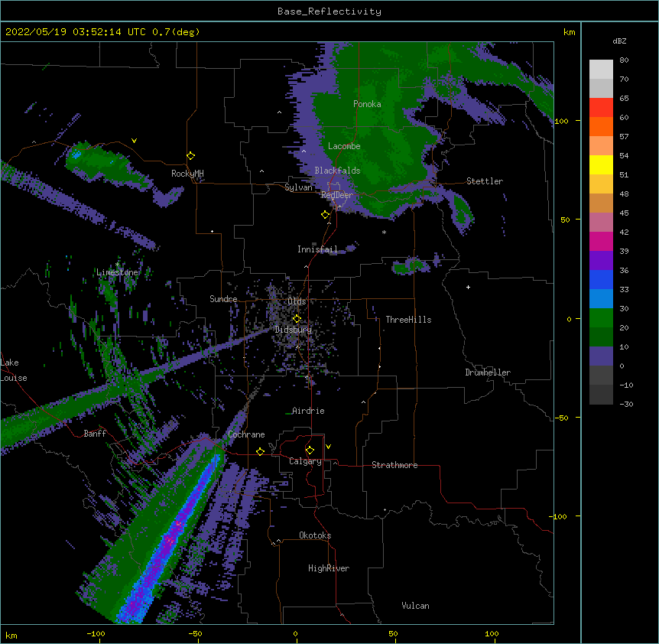The width and height of the screenshot is (659, 644).
Task: Click the Innisfail city label
Action: pos(317,249)
